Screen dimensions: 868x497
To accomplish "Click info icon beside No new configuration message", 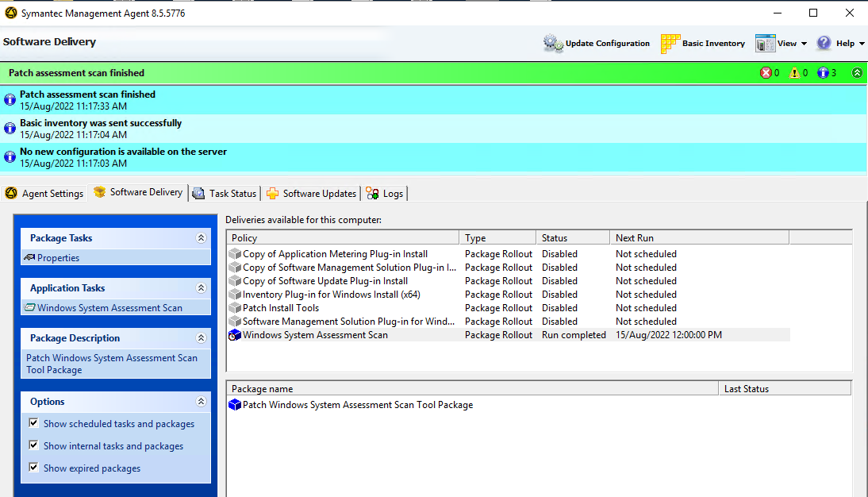I will point(10,157).
